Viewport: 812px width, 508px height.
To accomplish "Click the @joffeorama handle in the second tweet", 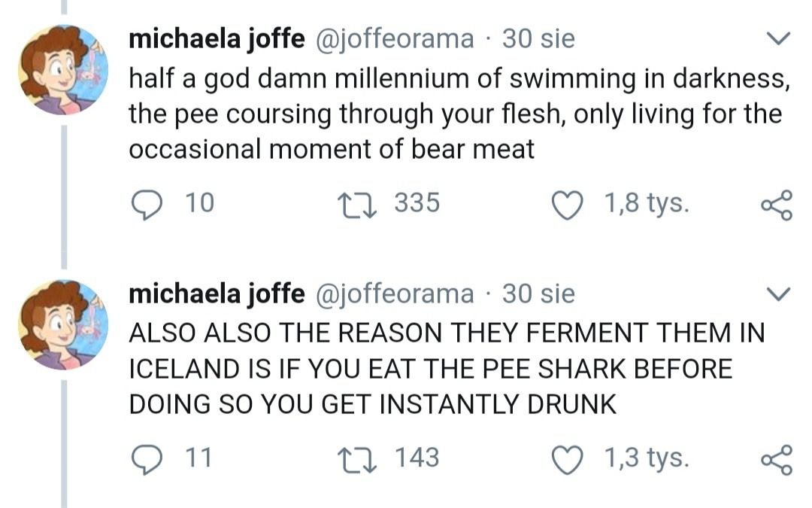I will (x=392, y=294).
